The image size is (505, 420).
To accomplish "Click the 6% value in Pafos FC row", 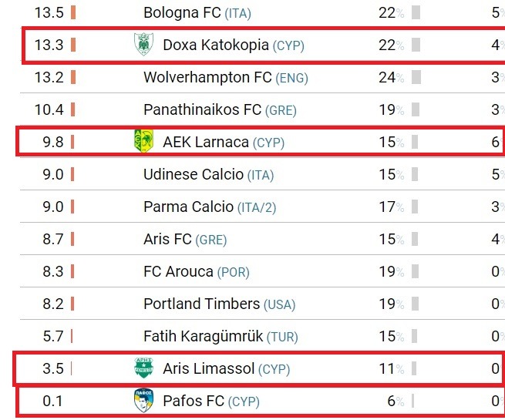I will click(396, 401).
